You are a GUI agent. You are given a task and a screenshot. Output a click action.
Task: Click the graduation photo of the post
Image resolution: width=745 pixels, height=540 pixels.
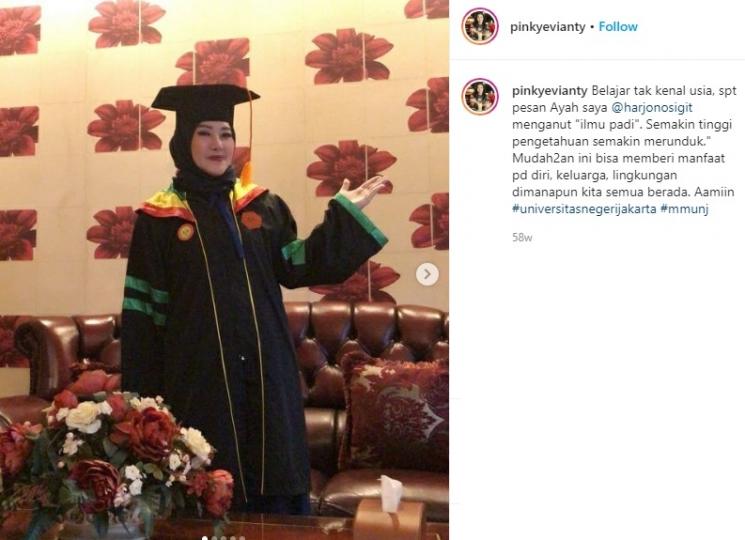click(224, 270)
